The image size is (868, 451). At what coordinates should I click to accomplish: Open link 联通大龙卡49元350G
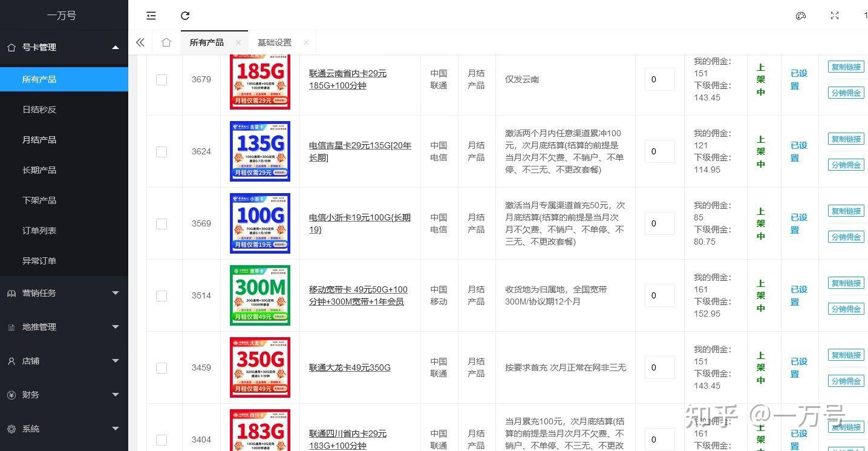(x=350, y=367)
